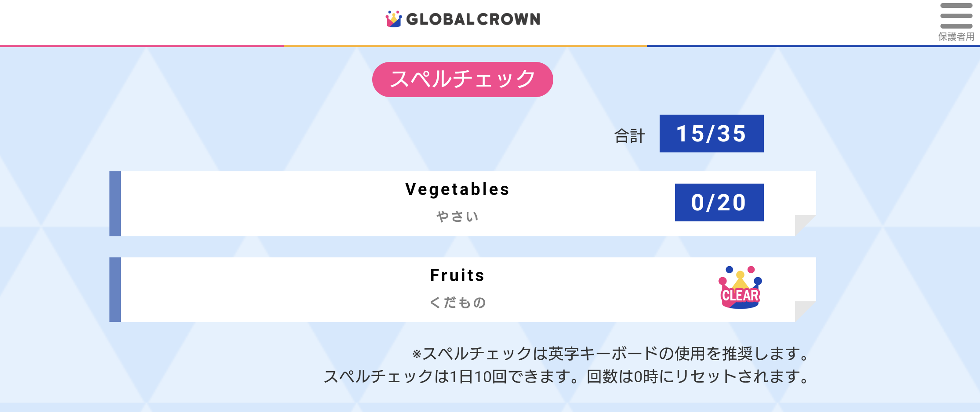Click the 0/20 score badge for Vegetables
Viewport: 980px width, 412px height.
point(719,202)
